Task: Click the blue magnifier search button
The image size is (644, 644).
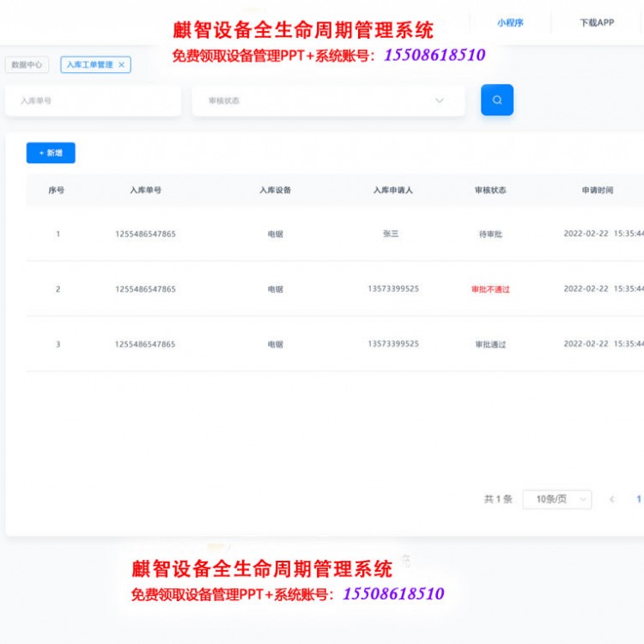Action: pos(496,100)
